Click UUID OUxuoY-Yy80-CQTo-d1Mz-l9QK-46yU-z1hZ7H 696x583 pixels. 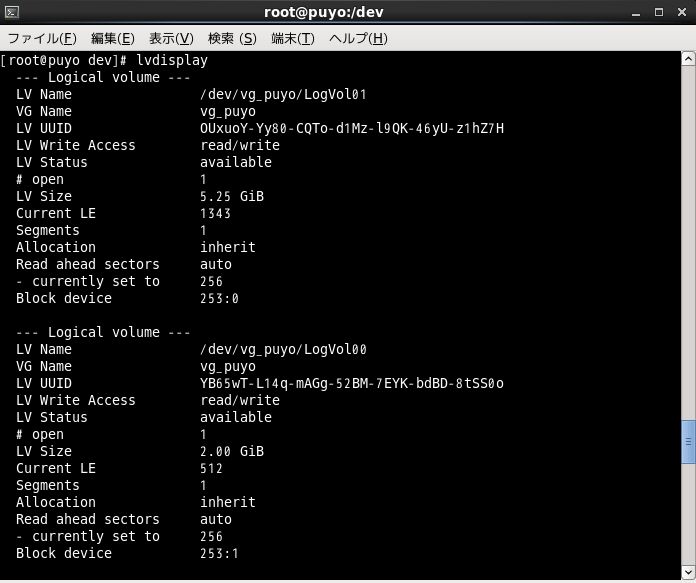coord(352,129)
